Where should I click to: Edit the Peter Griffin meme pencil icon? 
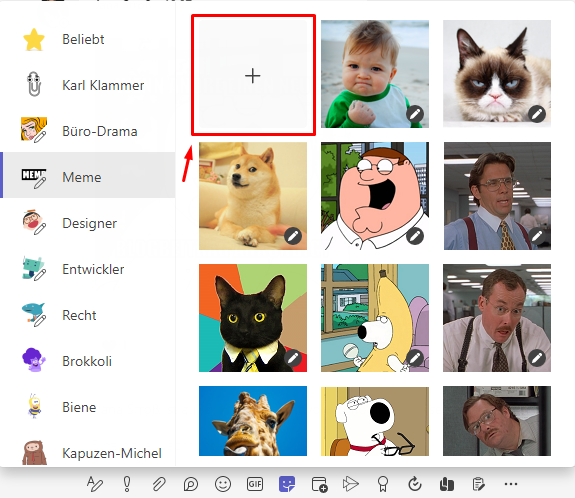tap(415, 236)
